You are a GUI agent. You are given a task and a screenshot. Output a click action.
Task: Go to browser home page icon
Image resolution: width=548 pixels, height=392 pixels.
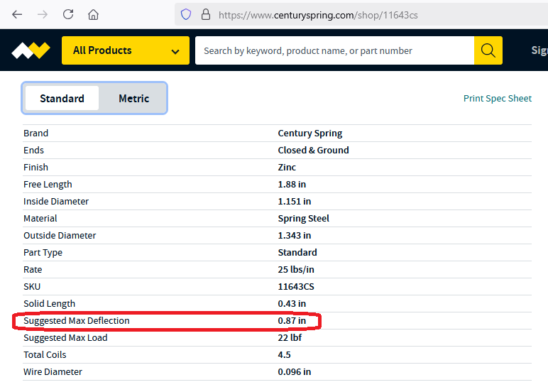(x=93, y=15)
